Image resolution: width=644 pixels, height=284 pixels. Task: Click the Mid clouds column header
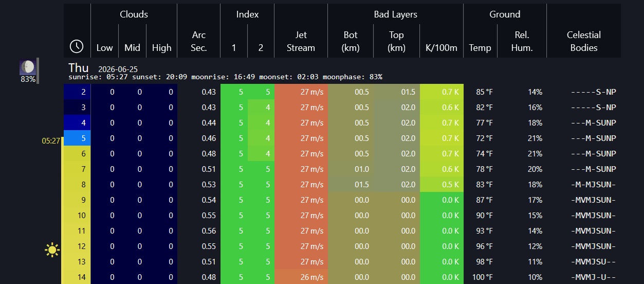[x=132, y=48]
